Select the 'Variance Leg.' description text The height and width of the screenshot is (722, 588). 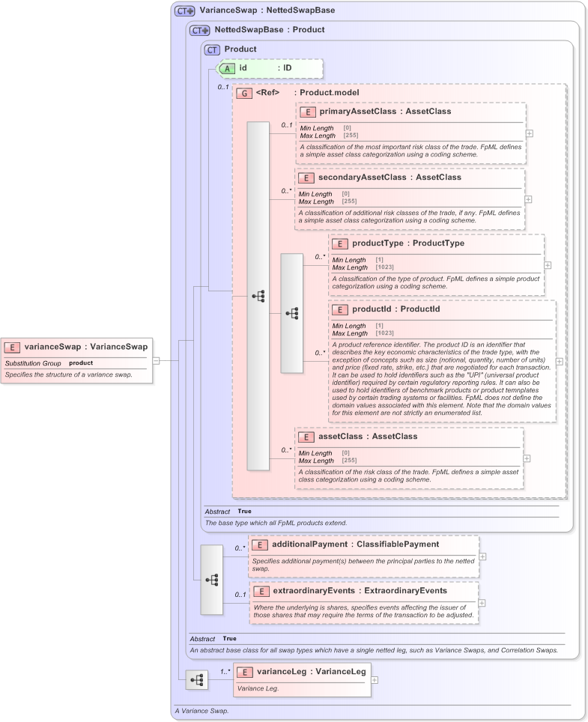[x=258, y=689]
